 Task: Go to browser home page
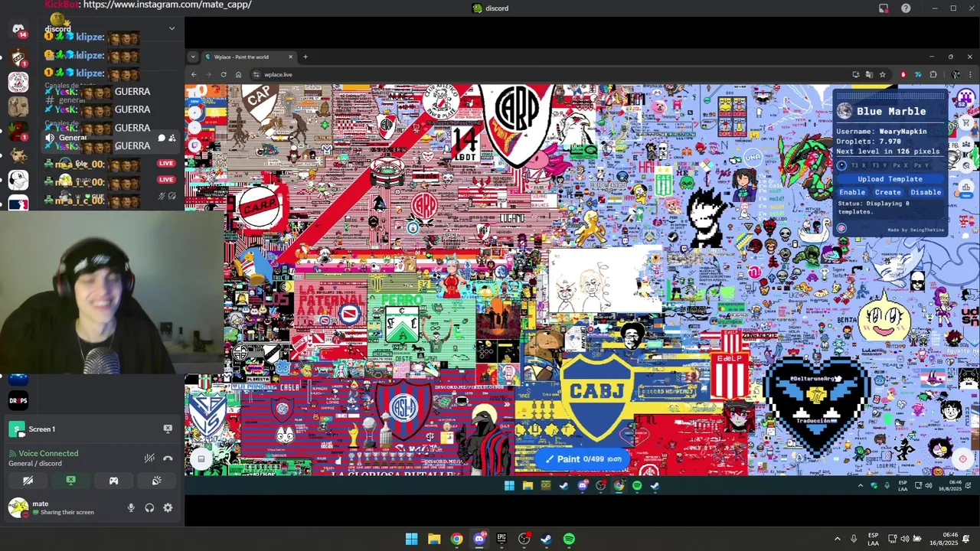coord(238,74)
